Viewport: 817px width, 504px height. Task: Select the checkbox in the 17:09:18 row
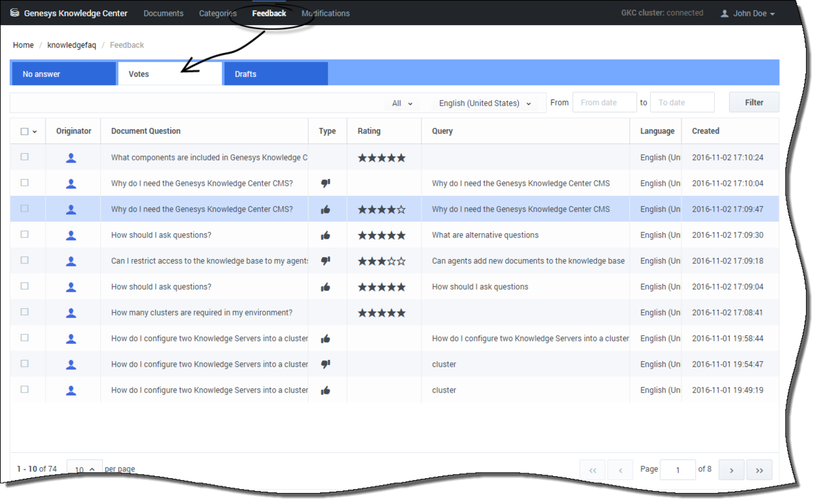point(25,261)
